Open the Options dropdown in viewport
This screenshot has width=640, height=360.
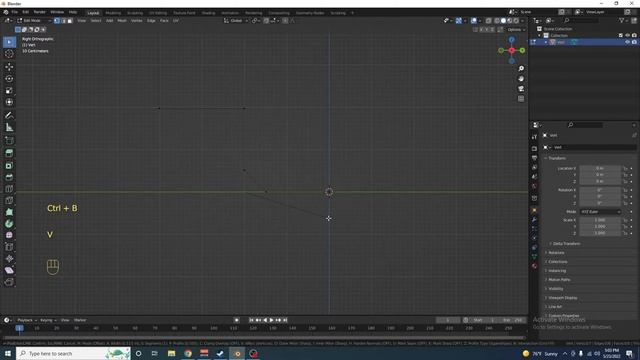click(515, 29)
